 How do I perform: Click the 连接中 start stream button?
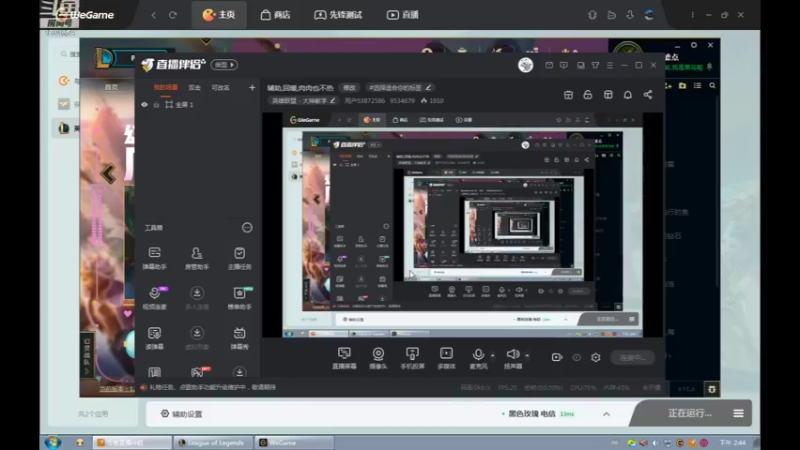pos(633,358)
